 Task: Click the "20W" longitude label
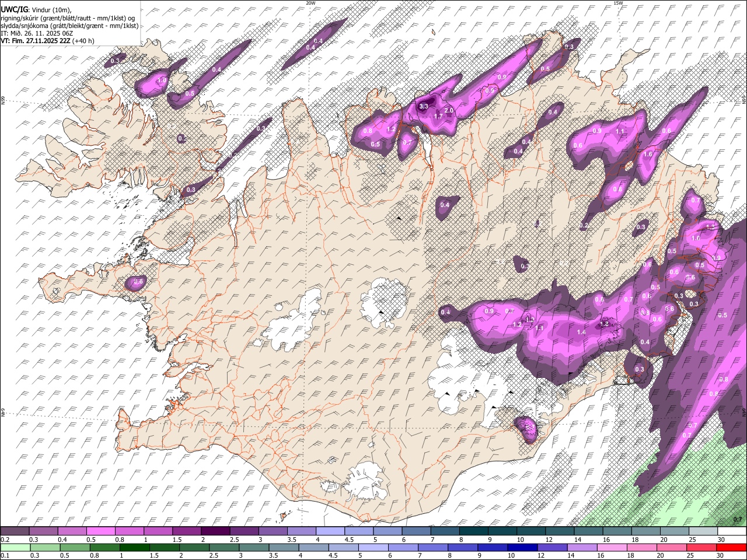pos(311,3)
